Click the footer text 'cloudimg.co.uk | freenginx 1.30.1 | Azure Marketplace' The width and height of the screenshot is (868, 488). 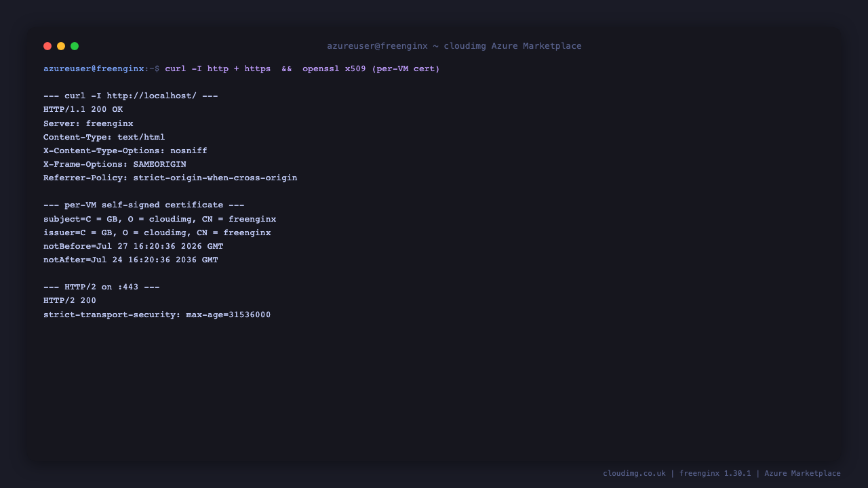pyautogui.click(x=722, y=474)
